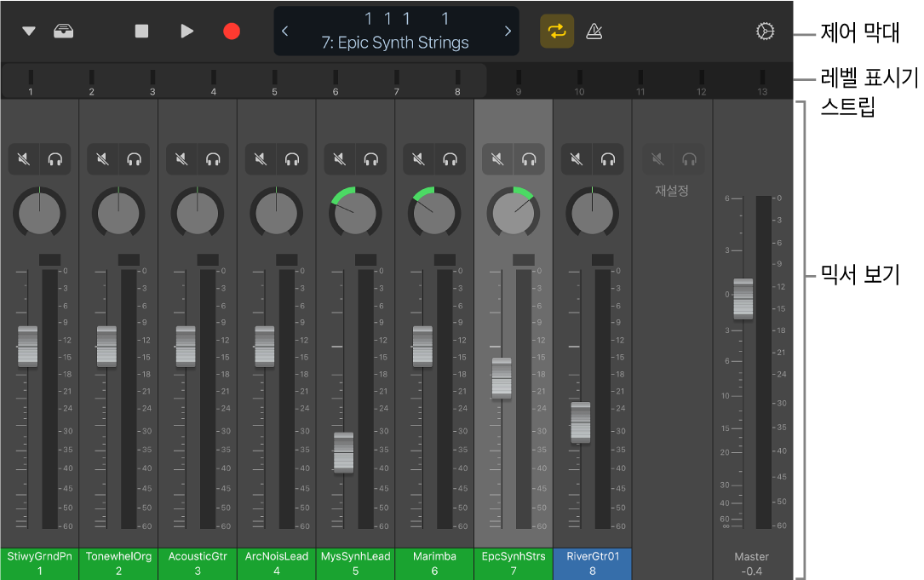Select the ArcNoisLead 4 track label
Viewport: 924px width, 580px height.
[277, 564]
